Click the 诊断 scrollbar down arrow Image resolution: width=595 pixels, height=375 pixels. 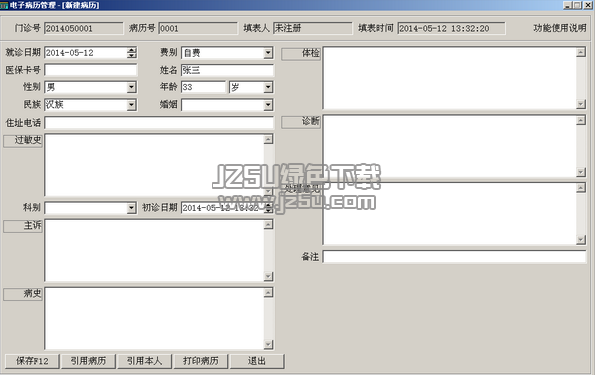[x=581, y=172]
